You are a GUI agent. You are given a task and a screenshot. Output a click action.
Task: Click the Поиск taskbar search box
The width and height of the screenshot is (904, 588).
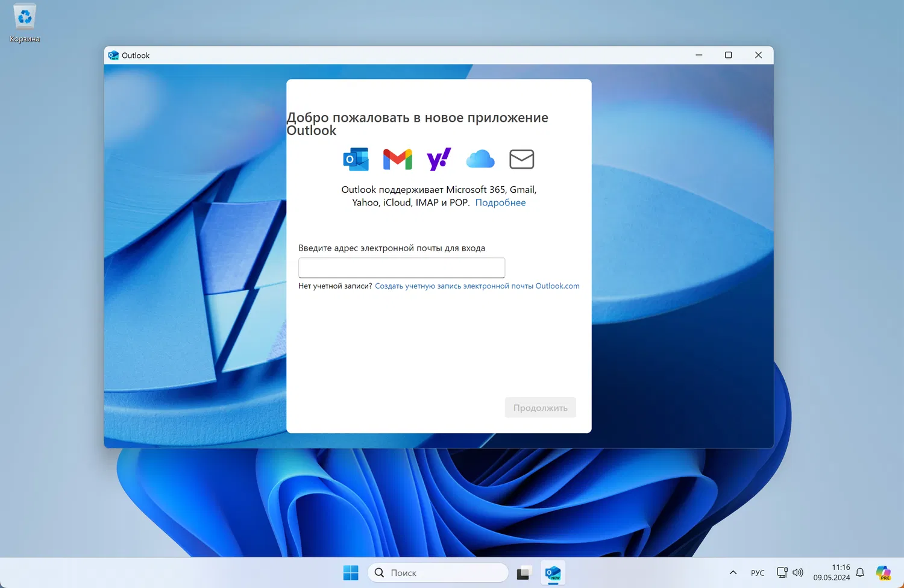coord(438,573)
